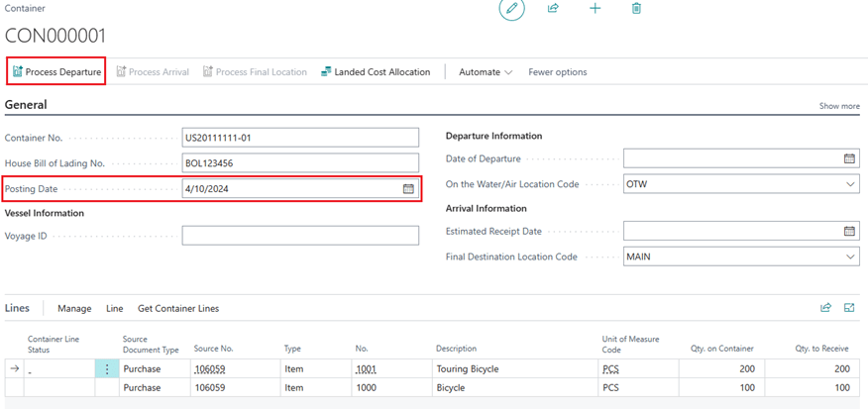Open the Date of Departure calendar
This screenshot has height=409, width=868.
pyautogui.click(x=849, y=158)
